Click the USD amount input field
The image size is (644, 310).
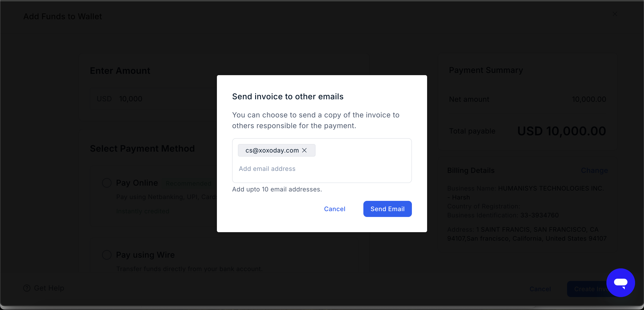153,99
